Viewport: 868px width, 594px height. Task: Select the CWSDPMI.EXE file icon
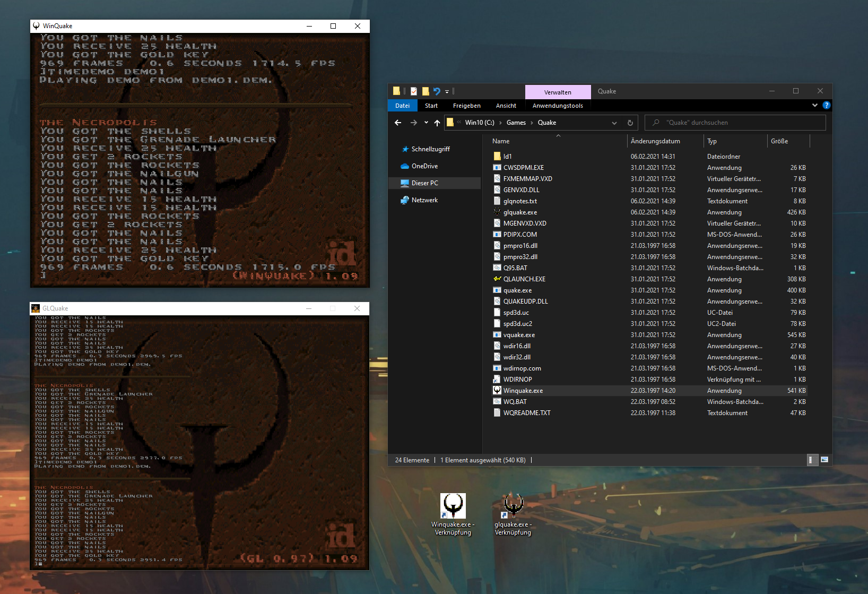(497, 168)
